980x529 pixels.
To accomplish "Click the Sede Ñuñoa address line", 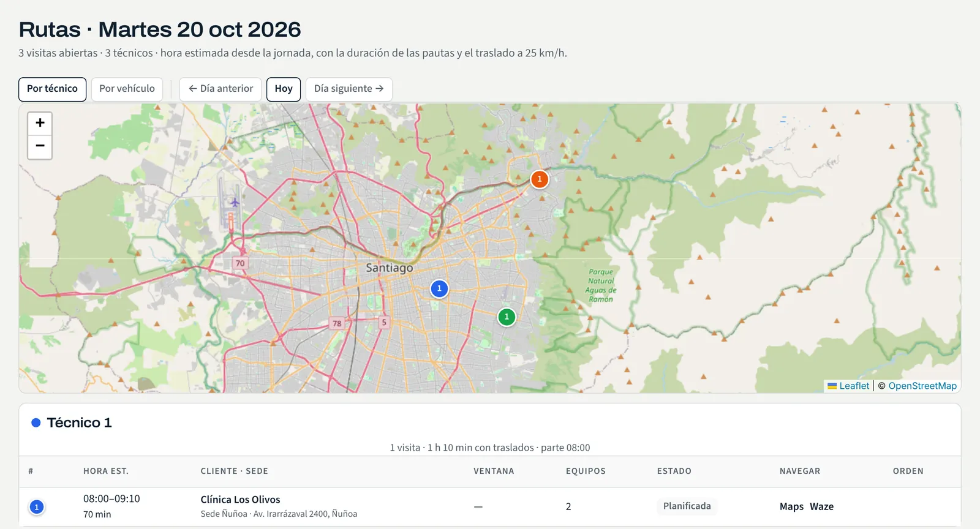I will [x=279, y=514].
